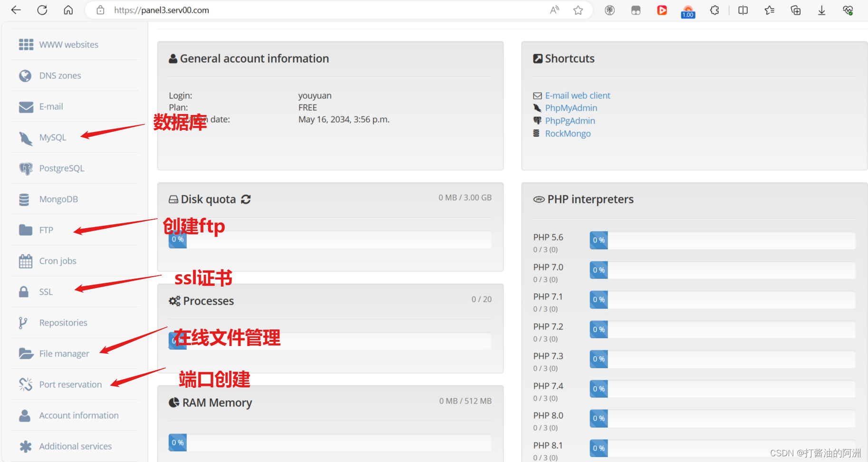Click the MongoDB database icon in sidebar
This screenshot has height=462, width=868.
point(25,199)
